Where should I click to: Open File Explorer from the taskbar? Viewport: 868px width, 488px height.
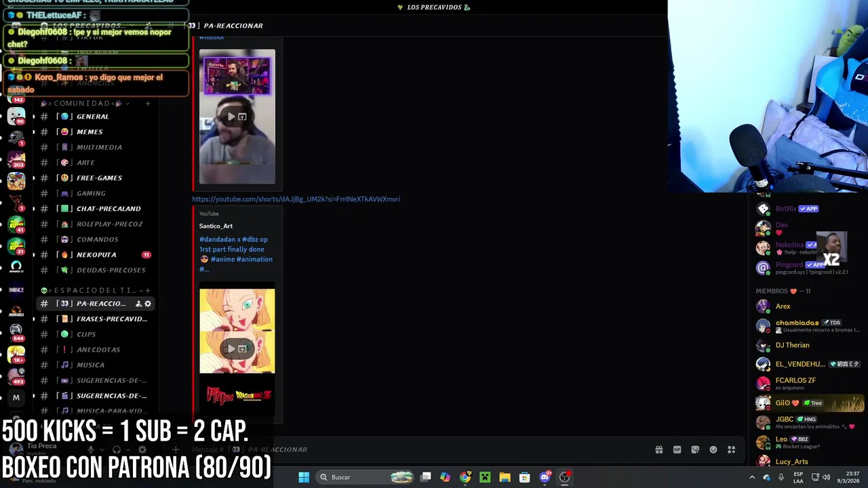click(505, 477)
